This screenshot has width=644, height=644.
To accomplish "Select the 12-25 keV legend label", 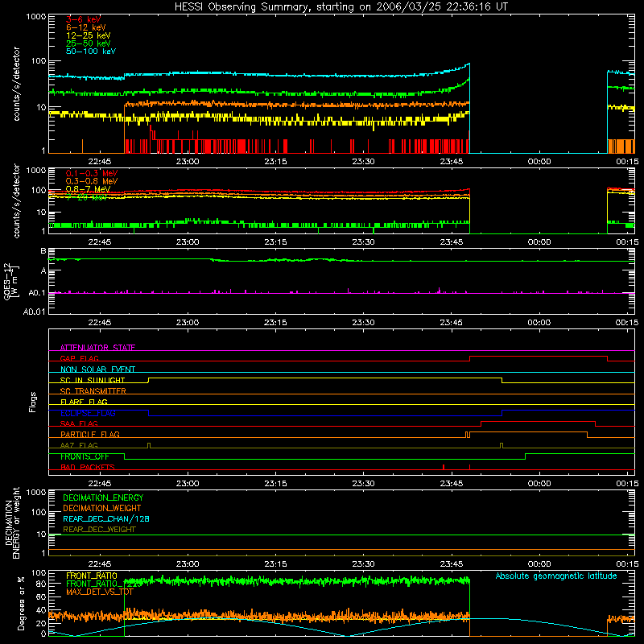I will click(89, 35).
